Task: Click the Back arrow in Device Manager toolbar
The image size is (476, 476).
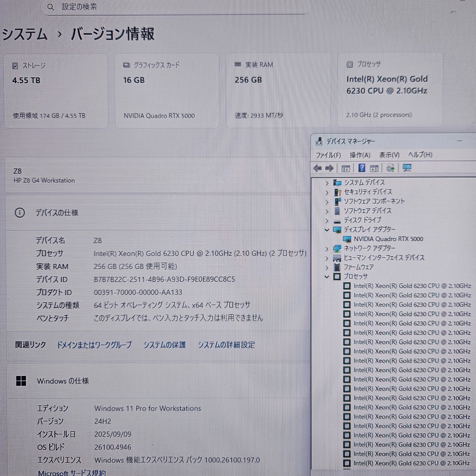Action: pyautogui.click(x=317, y=168)
